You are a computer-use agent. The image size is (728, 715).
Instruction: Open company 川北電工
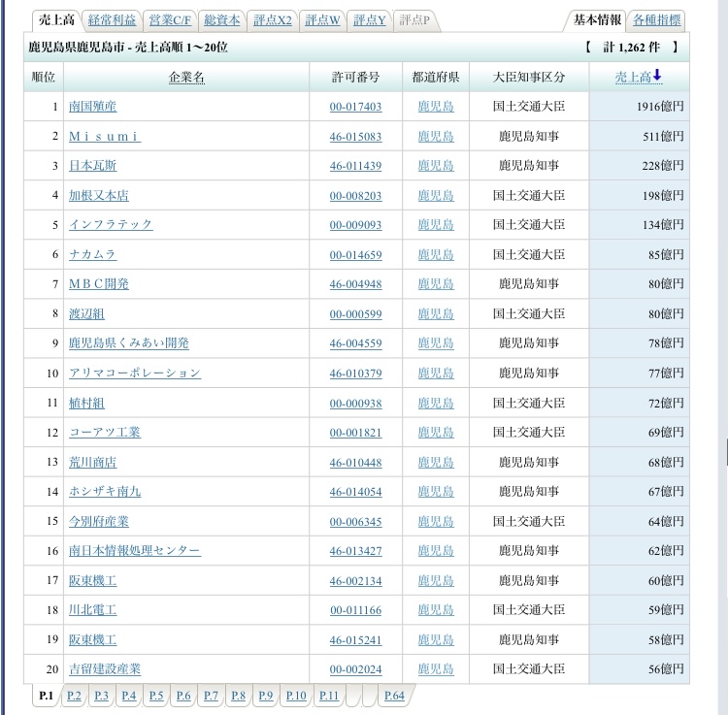pos(93,610)
